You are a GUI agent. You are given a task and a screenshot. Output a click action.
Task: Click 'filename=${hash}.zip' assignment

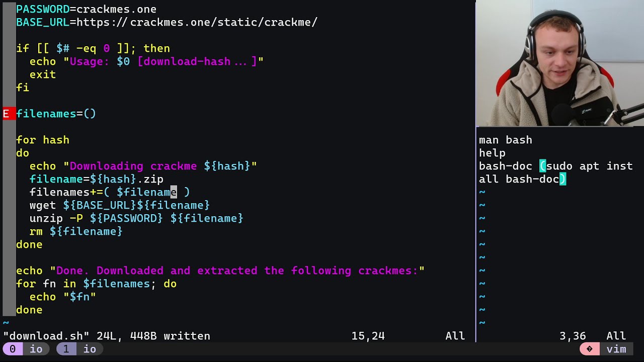[97, 179]
